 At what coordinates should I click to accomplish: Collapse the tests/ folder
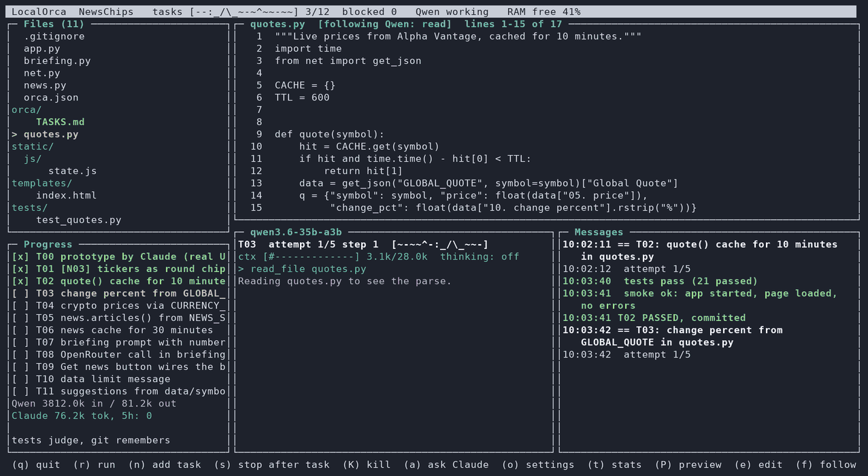coord(30,207)
